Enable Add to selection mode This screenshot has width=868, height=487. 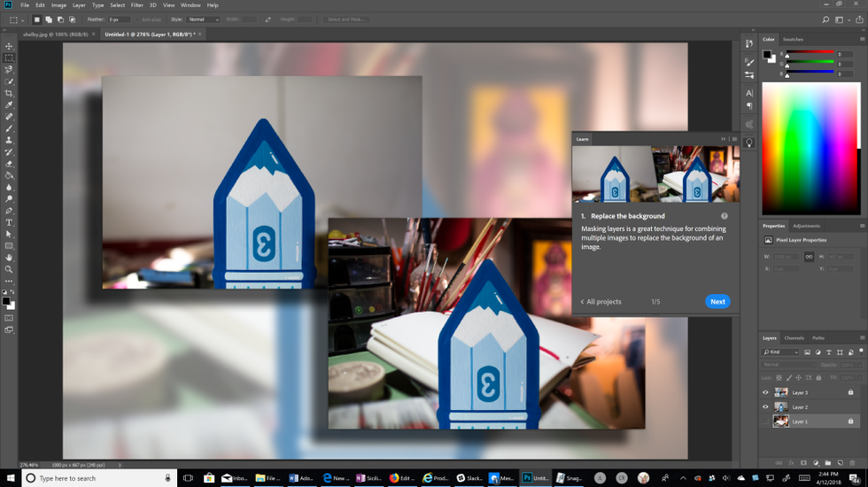tap(49, 19)
